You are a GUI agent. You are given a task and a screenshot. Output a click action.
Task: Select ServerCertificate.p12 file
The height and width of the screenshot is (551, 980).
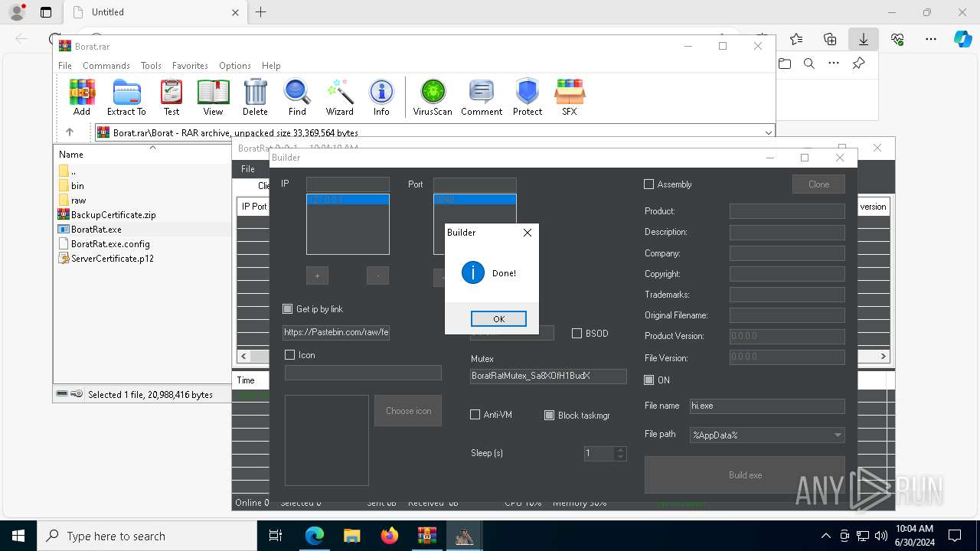[106, 258]
